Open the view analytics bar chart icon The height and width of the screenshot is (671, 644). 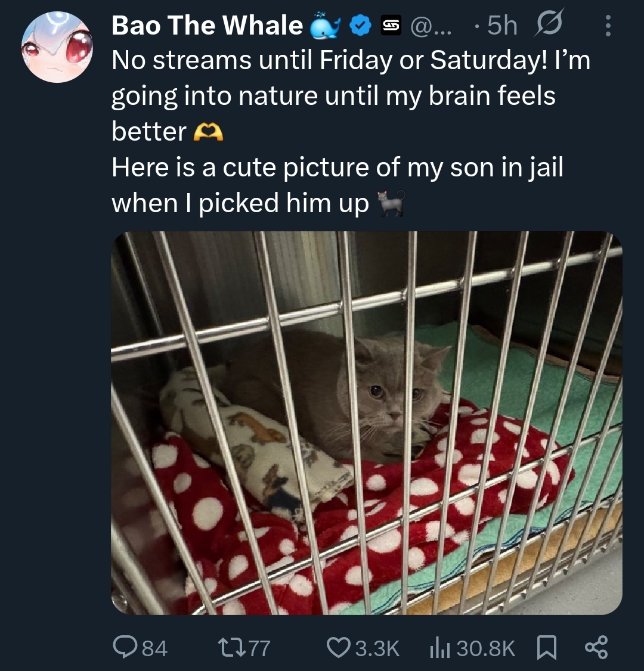click(439, 647)
